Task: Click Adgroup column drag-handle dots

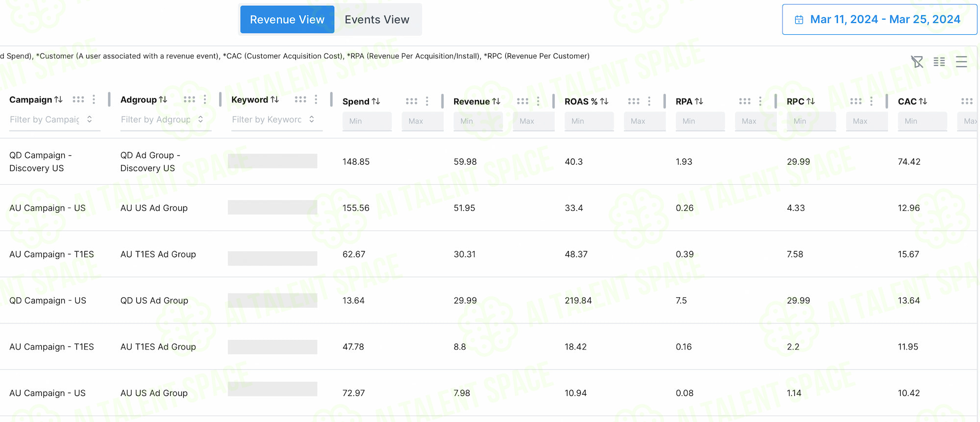Action: pyautogui.click(x=189, y=99)
